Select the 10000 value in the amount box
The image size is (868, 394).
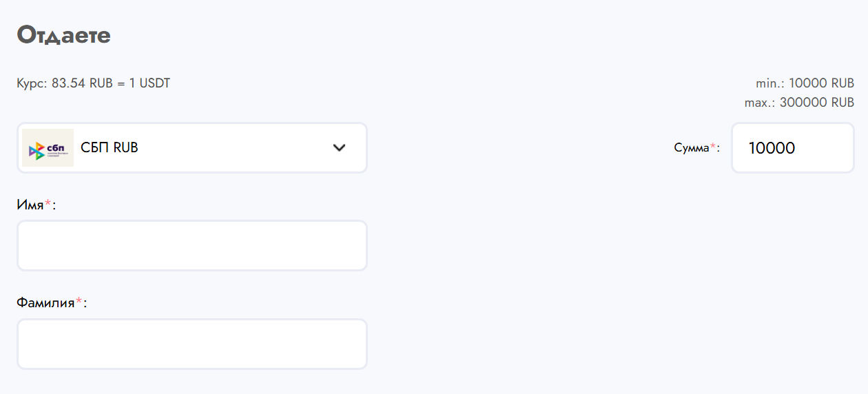coord(772,148)
